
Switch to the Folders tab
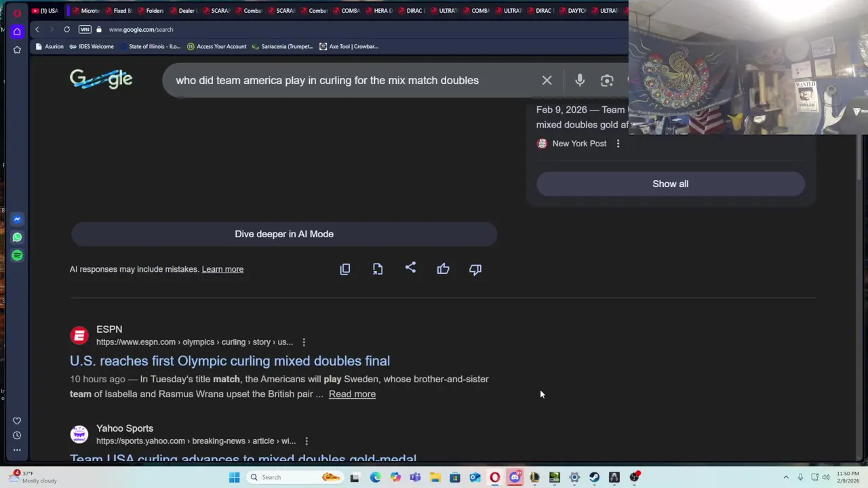pos(150,10)
